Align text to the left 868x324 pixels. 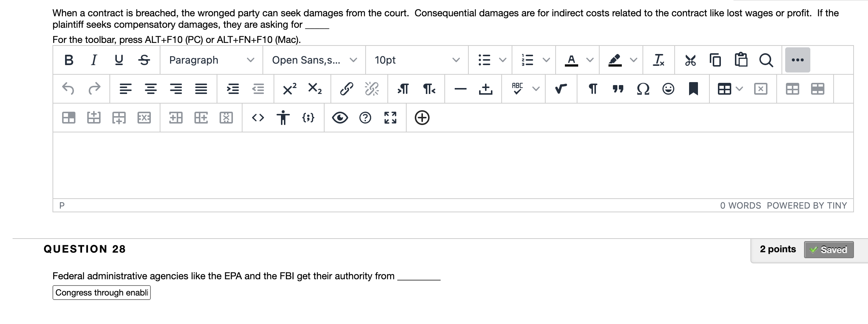pos(126,89)
